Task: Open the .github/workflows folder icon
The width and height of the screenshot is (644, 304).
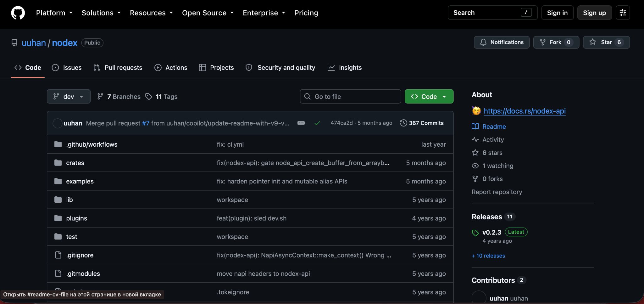Action: coord(58,144)
